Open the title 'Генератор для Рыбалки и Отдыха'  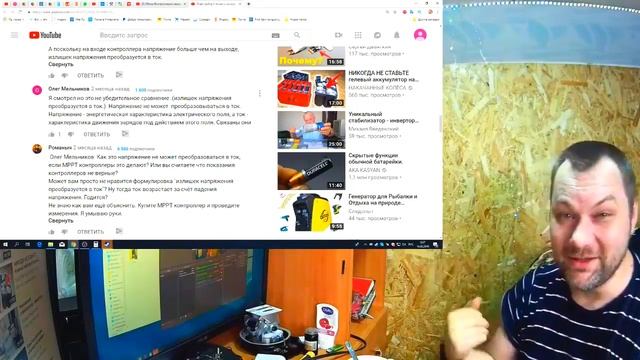383,200
